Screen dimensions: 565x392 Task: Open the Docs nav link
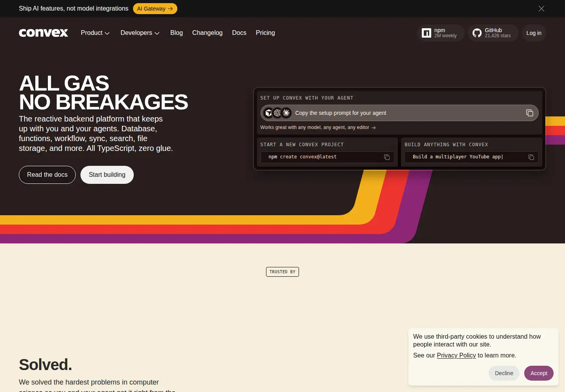tap(239, 33)
